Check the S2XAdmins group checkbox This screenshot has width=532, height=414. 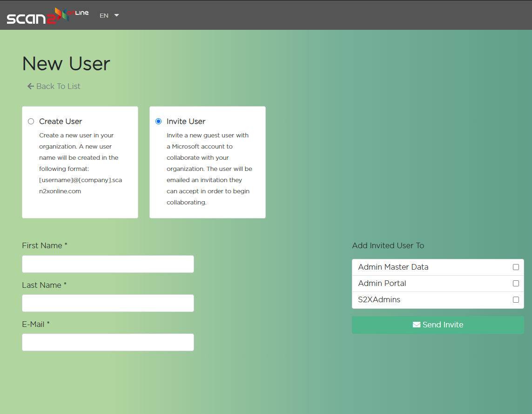pos(516,300)
